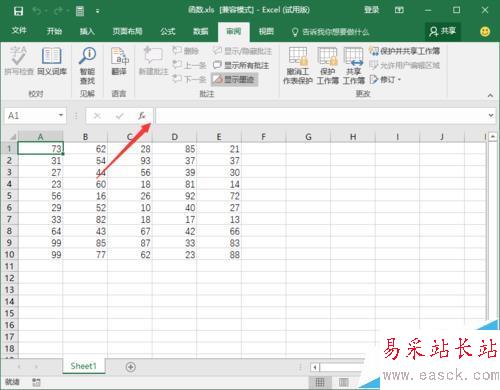Collapse the ribbon with the chevron
This screenshot has width=500, height=390.
490,95
